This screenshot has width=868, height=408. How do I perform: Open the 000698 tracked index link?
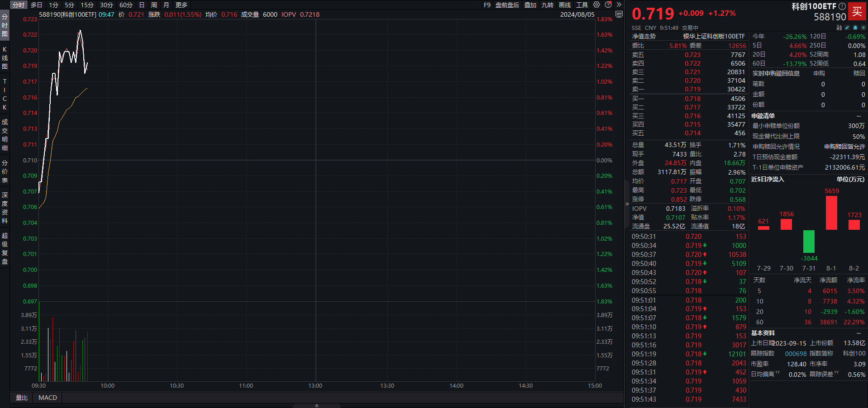[796, 353]
